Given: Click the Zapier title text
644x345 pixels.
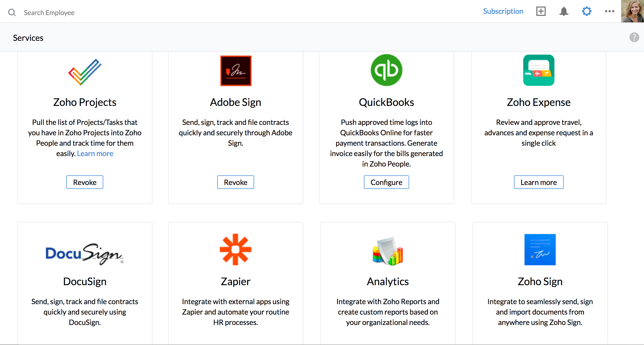Looking at the screenshot, I should pos(236,282).
